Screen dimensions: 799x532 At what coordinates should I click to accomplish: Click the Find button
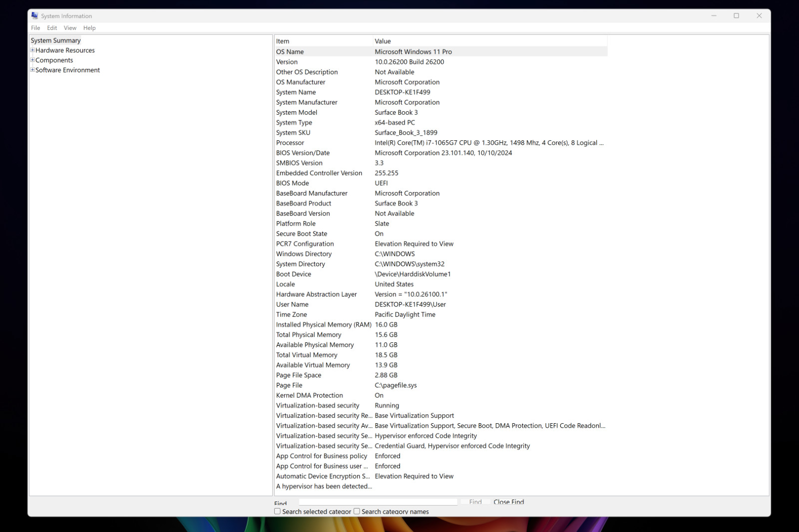pos(475,502)
